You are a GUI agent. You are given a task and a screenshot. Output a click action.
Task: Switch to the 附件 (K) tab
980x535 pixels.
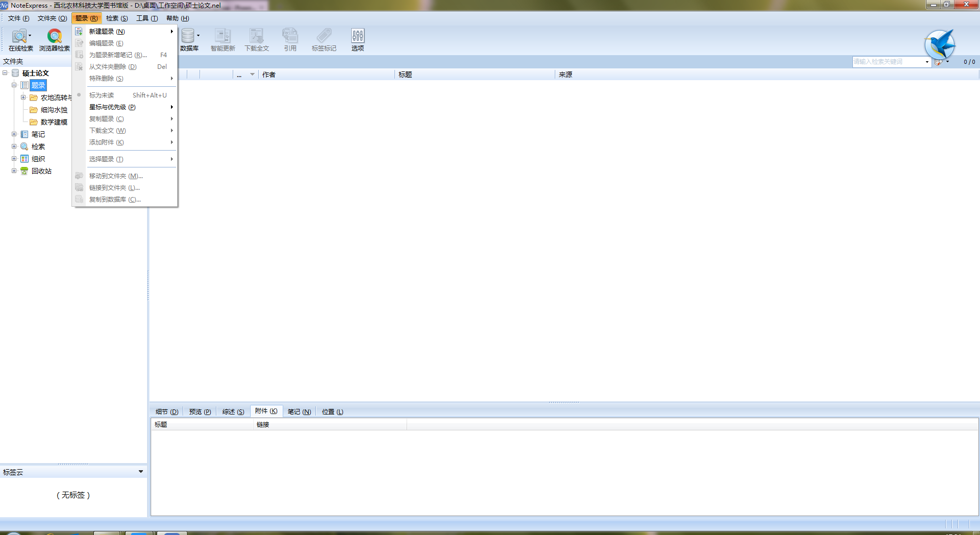[x=266, y=411]
